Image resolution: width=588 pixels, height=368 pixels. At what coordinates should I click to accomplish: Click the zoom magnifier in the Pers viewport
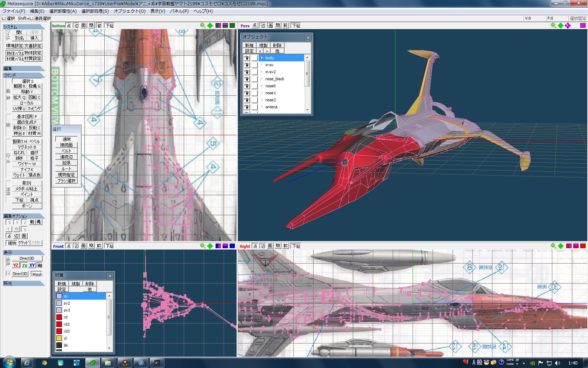tap(553, 26)
